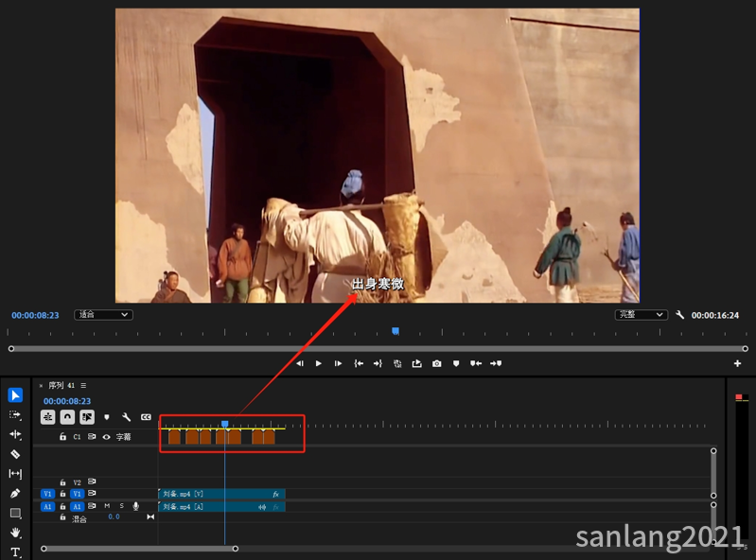Click the program monitor video preview

click(x=378, y=155)
